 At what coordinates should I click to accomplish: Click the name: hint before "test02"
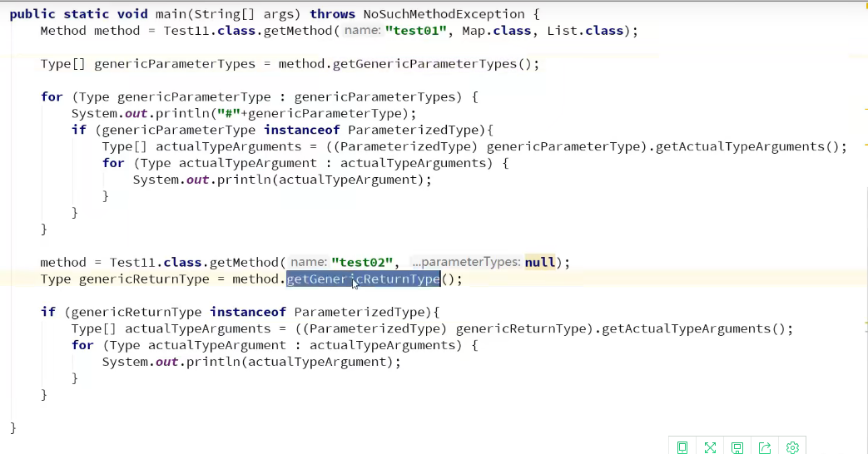(309, 262)
